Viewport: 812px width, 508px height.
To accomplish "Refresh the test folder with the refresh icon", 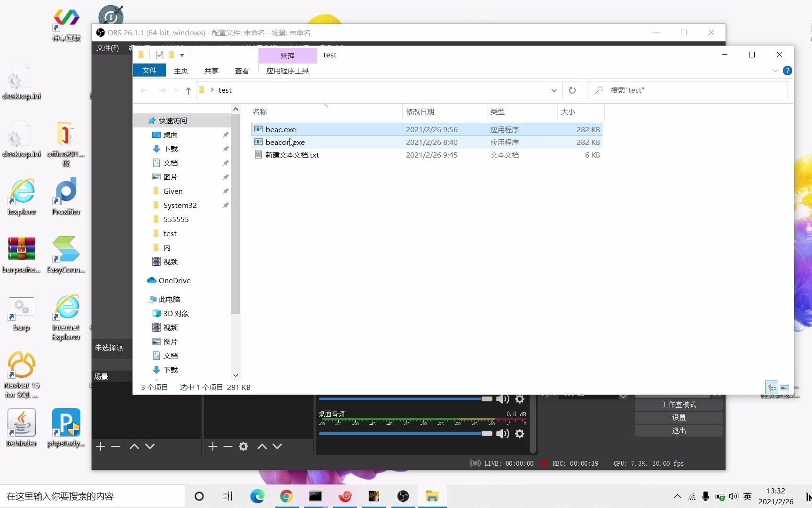I will [572, 90].
